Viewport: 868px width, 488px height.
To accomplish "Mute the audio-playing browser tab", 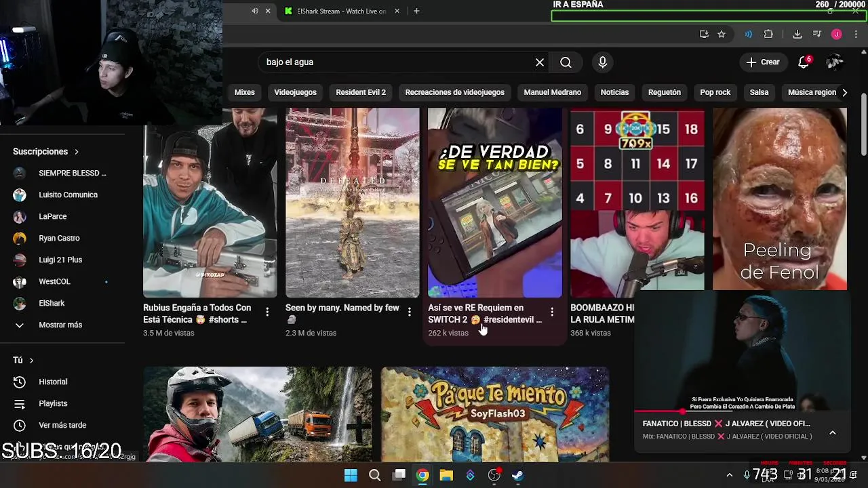I will click(255, 11).
